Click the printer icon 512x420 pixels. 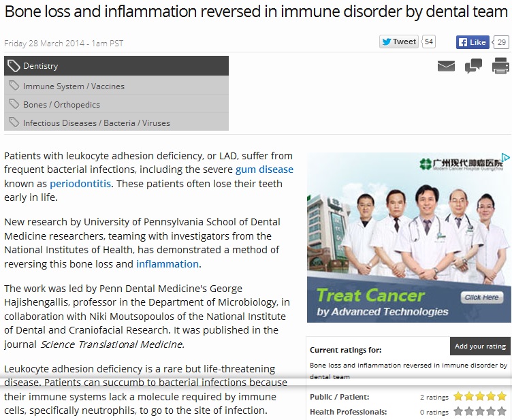500,66
